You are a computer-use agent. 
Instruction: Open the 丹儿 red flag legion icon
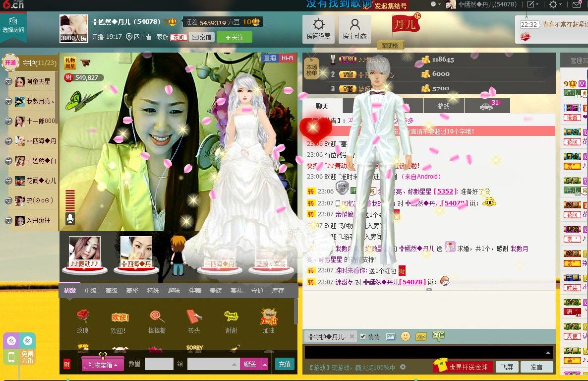pos(406,24)
